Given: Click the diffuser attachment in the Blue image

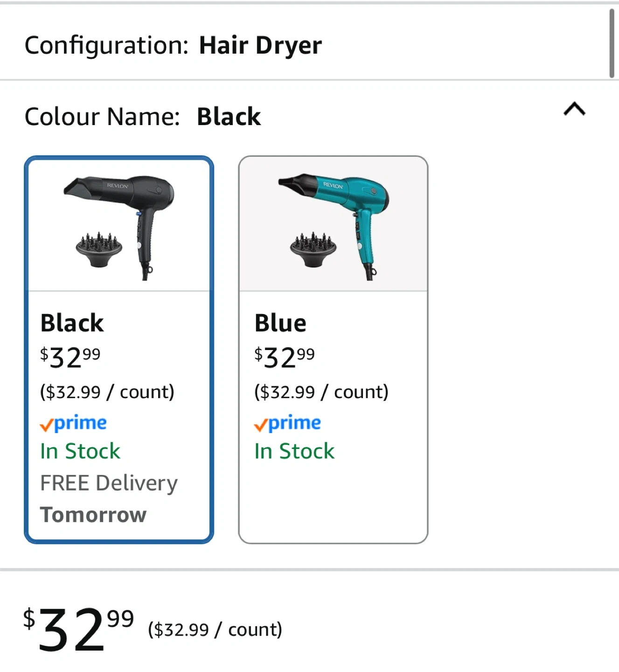Looking at the screenshot, I should click(313, 250).
